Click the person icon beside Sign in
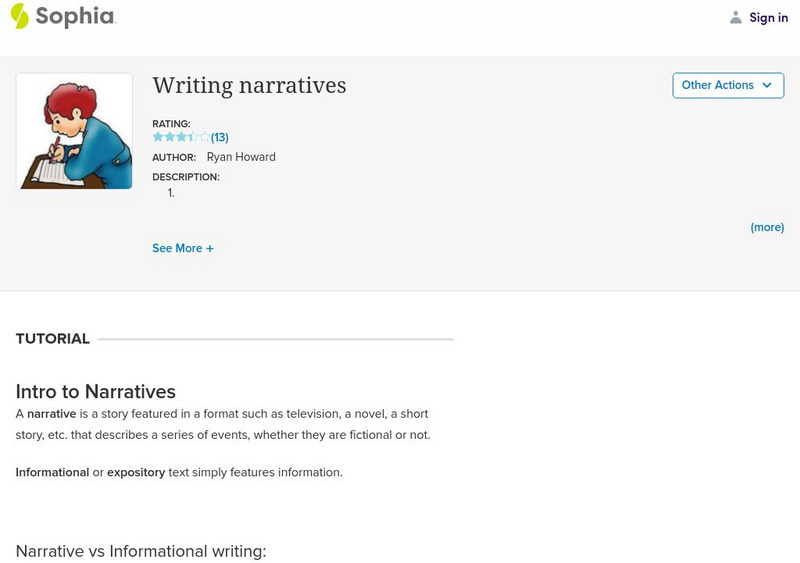 click(x=736, y=18)
